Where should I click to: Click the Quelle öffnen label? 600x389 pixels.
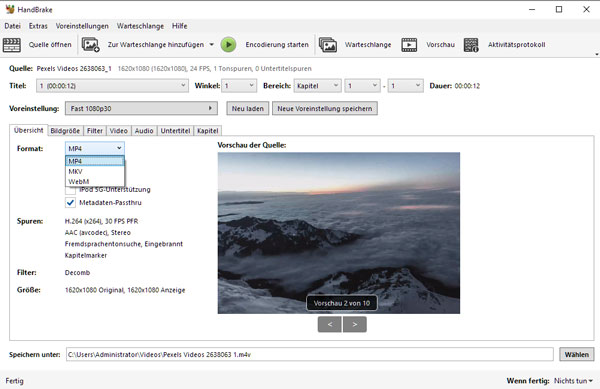pyautogui.click(x=50, y=45)
